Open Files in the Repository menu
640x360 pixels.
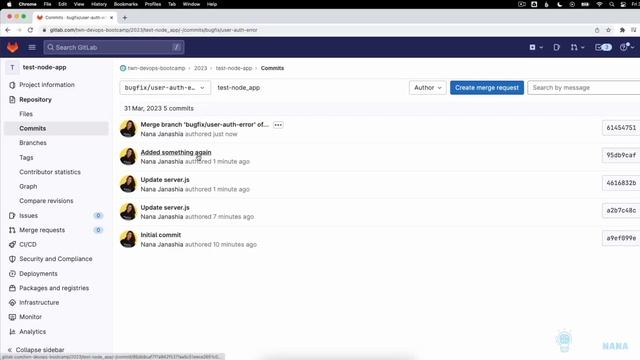[x=26, y=114]
